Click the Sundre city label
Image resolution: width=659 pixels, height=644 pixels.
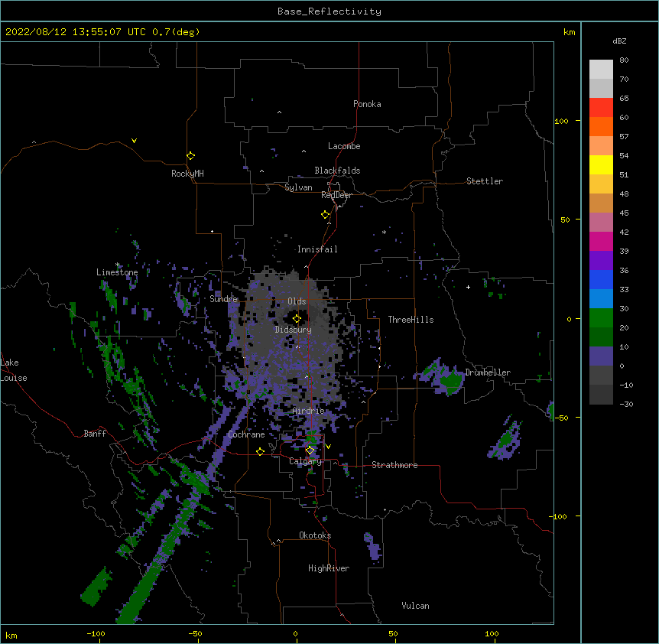click(x=223, y=299)
